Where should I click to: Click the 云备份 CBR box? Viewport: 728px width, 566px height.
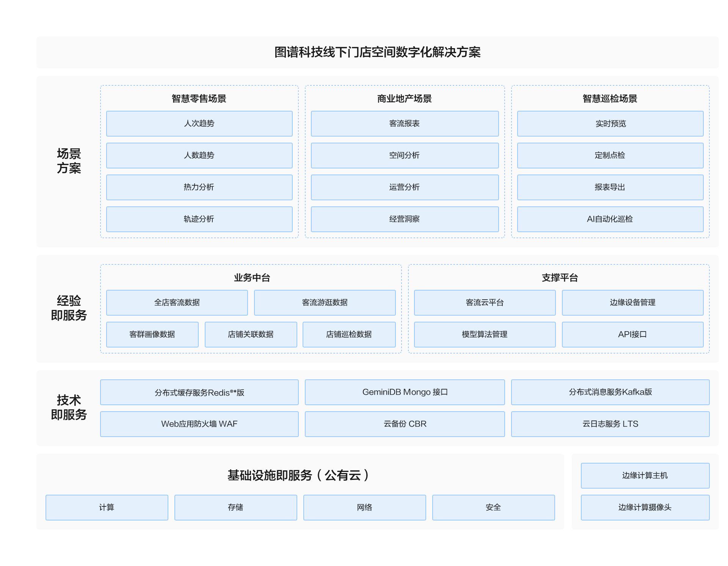point(405,424)
